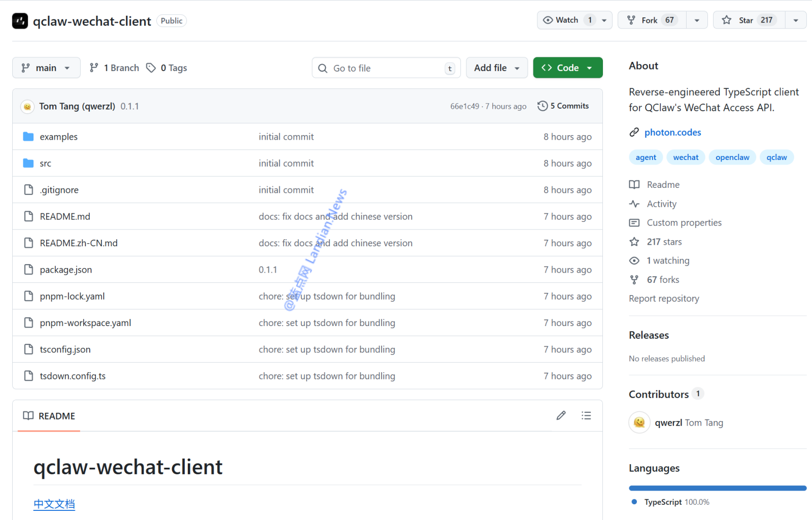This screenshot has width=812, height=520.
Task: Open the Activity sidebar item
Action: pyautogui.click(x=661, y=204)
